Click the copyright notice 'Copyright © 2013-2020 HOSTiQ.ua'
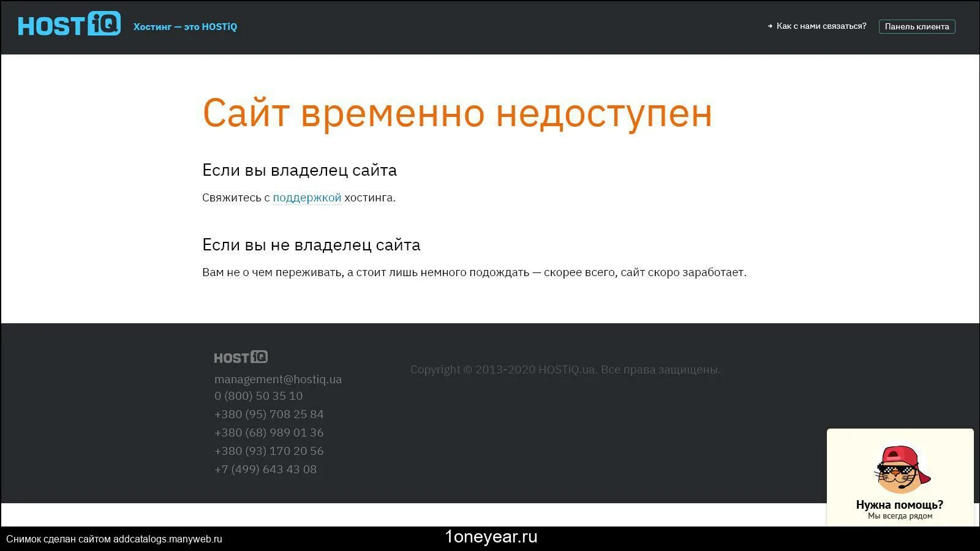980x551 pixels. [503, 370]
